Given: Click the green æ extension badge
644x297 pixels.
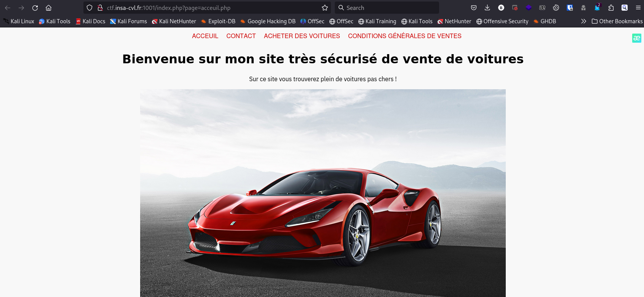Looking at the screenshot, I should click(637, 38).
